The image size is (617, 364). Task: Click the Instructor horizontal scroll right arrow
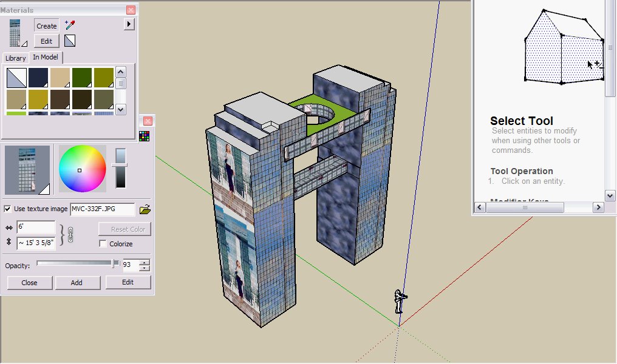[598, 207]
